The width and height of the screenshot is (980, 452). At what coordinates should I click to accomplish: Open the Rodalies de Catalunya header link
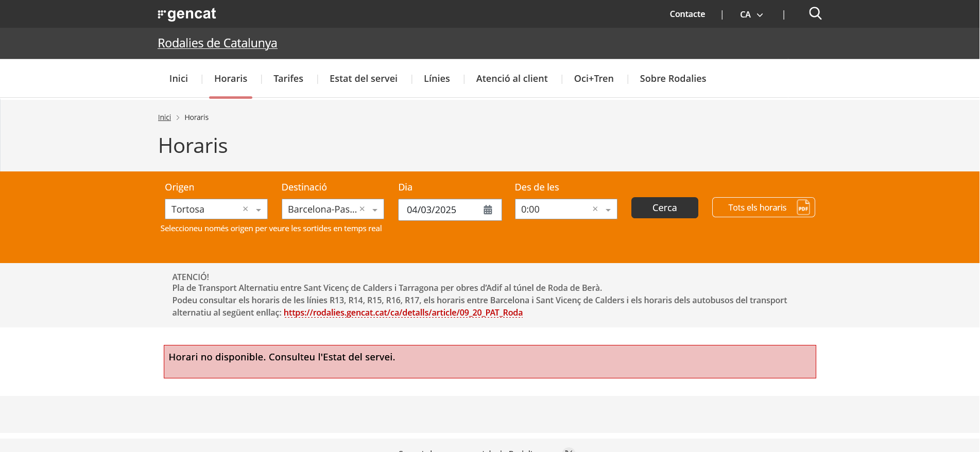click(x=217, y=43)
